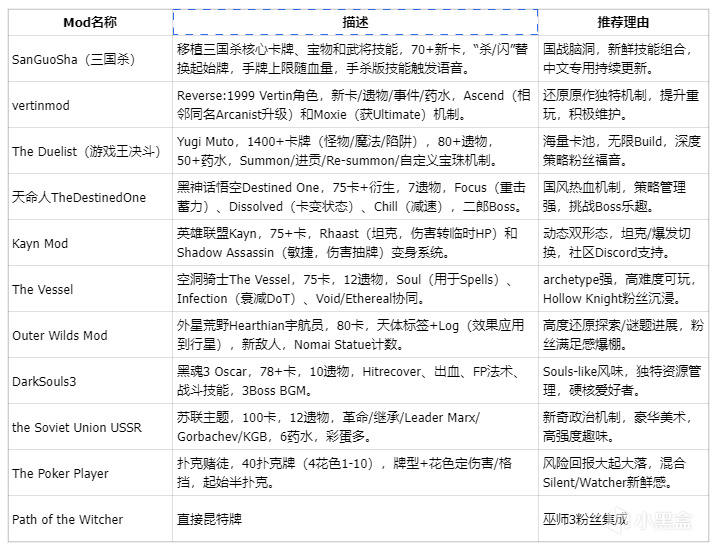Select 'the Soviet Union USSR' cell
Screen dimensions: 713x547
[x=90, y=427]
